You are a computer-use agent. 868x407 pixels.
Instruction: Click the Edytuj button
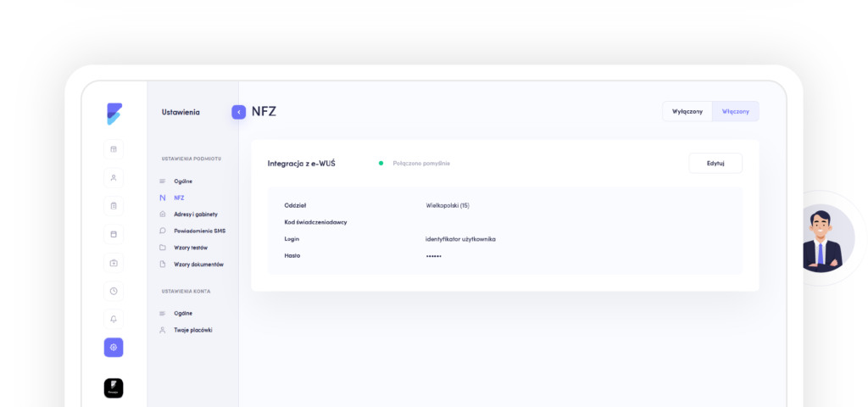tap(715, 164)
